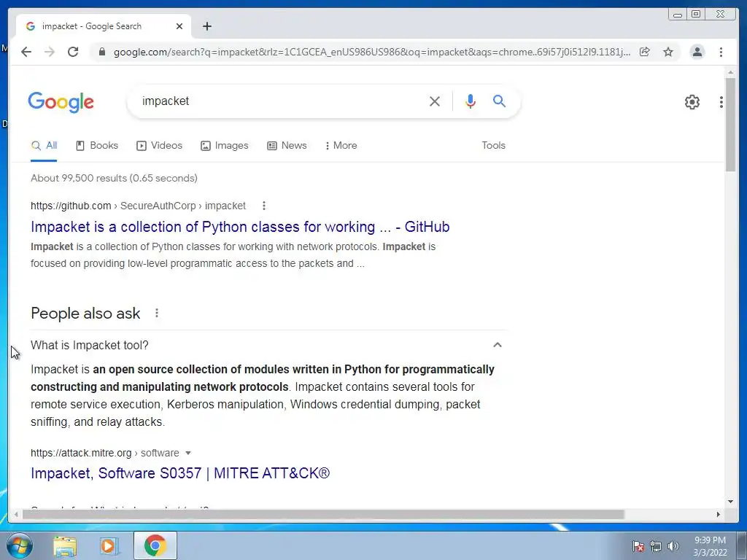Open Google apps dots beside gear

[721, 102]
